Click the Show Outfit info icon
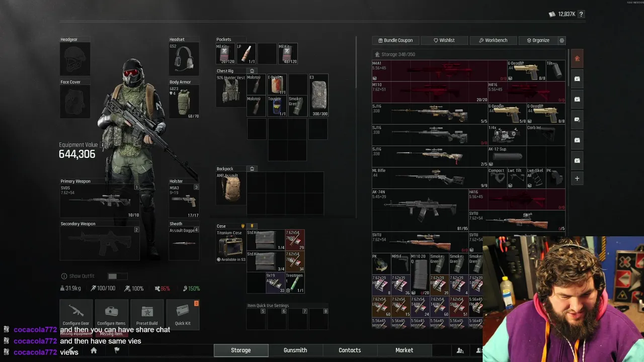This screenshot has height=362, width=644. (64, 276)
